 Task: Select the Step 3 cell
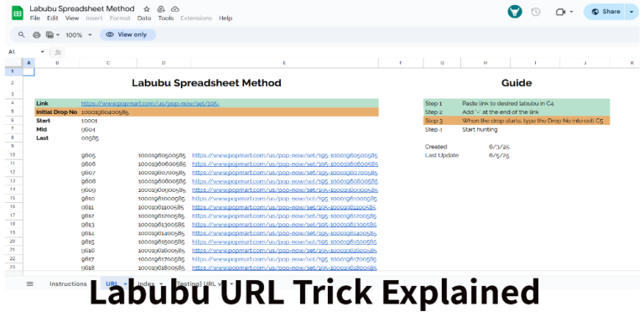pyautogui.click(x=442, y=121)
